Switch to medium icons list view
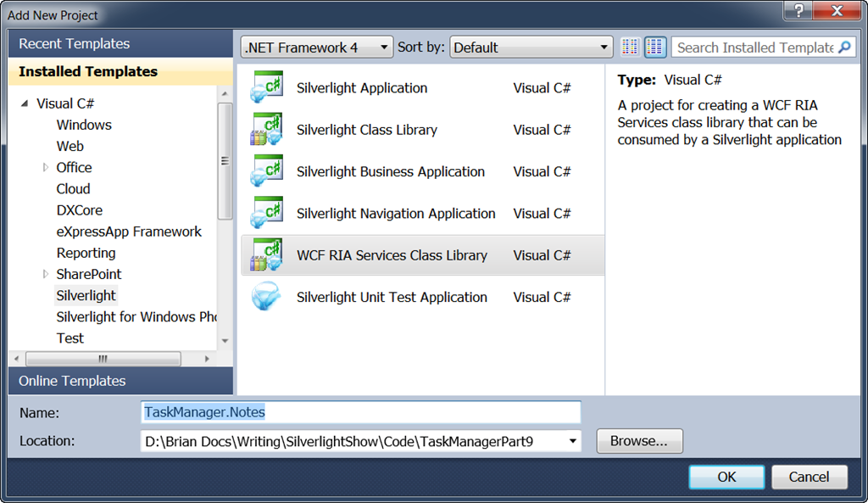Viewport: 868px width, 503px height. click(x=655, y=48)
